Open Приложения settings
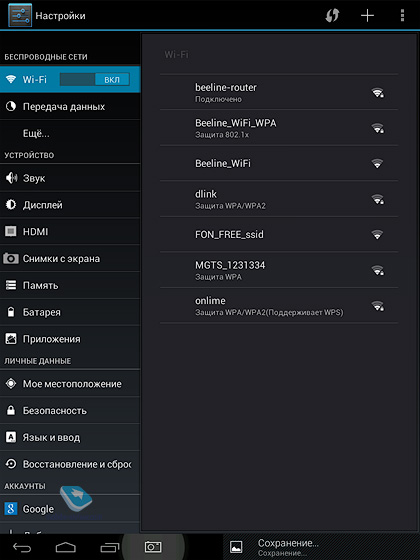The width and height of the screenshot is (420, 560). tap(70, 339)
